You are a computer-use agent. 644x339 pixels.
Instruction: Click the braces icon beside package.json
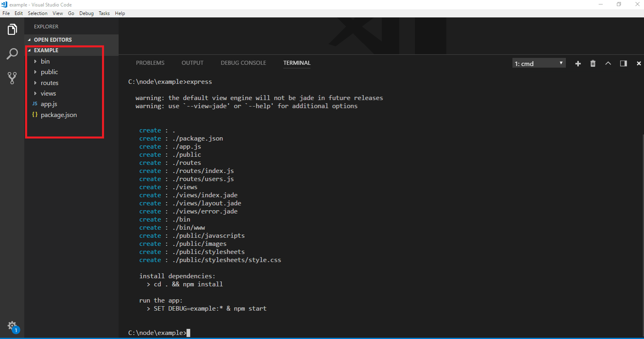[35, 115]
